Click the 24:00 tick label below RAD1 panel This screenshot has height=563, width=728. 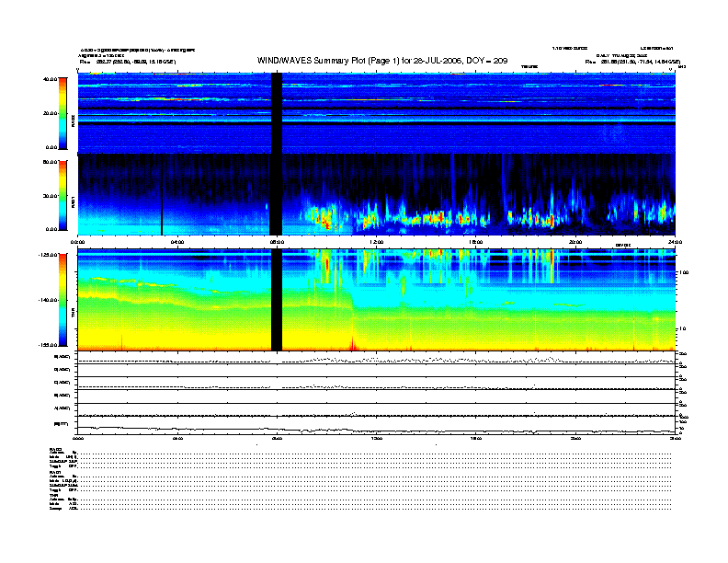pos(675,242)
